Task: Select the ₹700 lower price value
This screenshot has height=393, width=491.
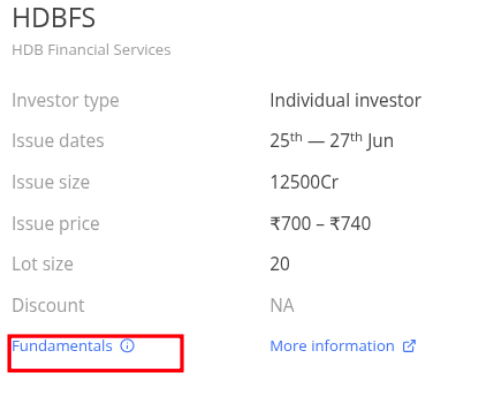Action: [x=290, y=223]
